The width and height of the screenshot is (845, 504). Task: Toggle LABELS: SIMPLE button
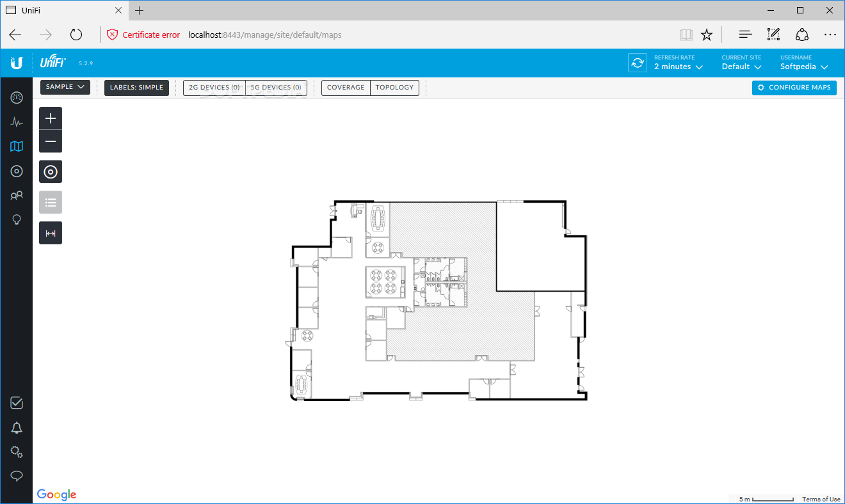pyautogui.click(x=136, y=88)
